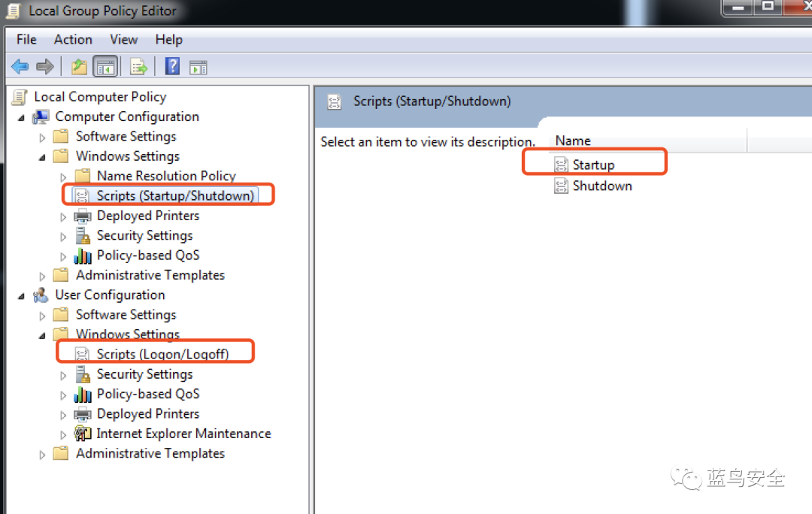Maximize the Local Group Policy Editor window

point(768,7)
